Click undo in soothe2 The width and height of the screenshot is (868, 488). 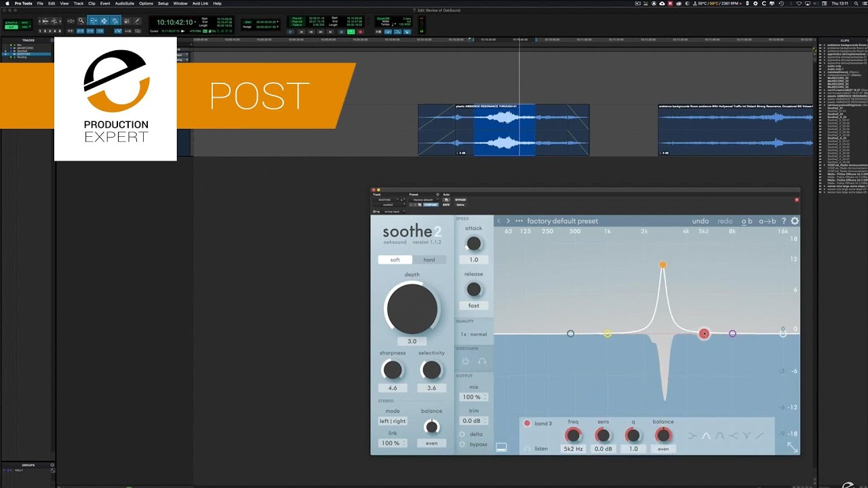[x=701, y=221]
